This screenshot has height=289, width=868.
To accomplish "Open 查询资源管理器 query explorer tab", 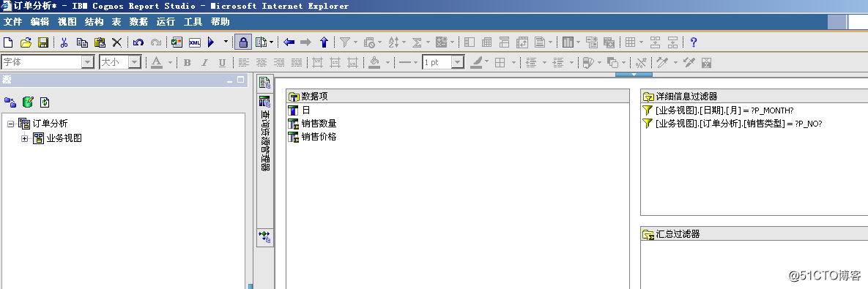I will pyautogui.click(x=265, y=134).
